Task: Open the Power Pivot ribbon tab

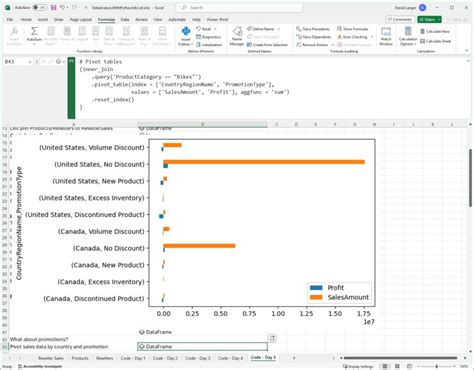Action: tap(218, 20)
